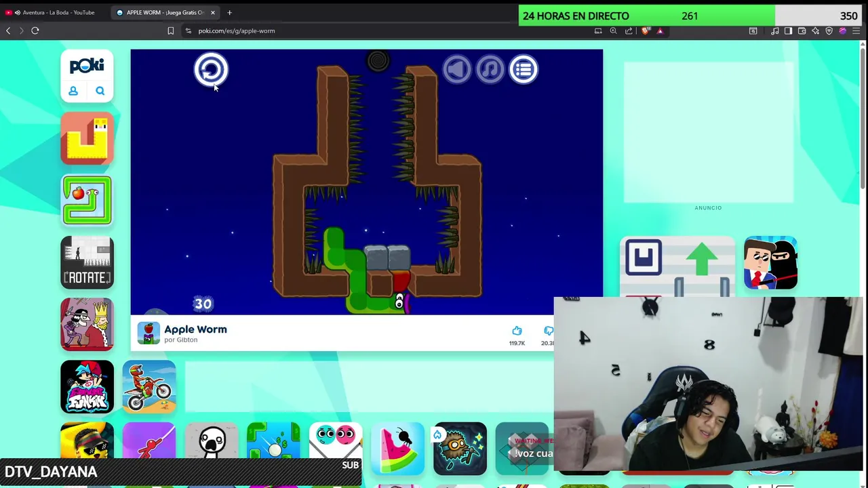Mute game sound effects speaker icon
Viewport: 868px width, 488px height.
click(457, 69)
